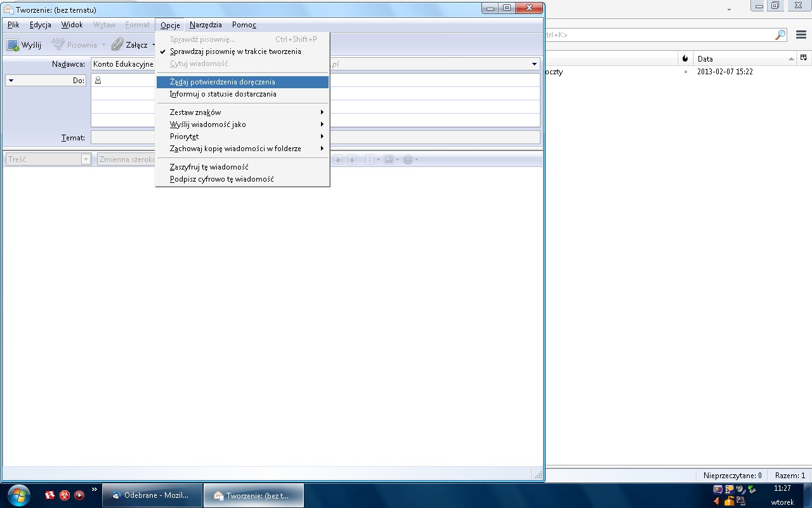
Task: Click the Załącz paperclip attach button
Action: [x=129, y=44]
